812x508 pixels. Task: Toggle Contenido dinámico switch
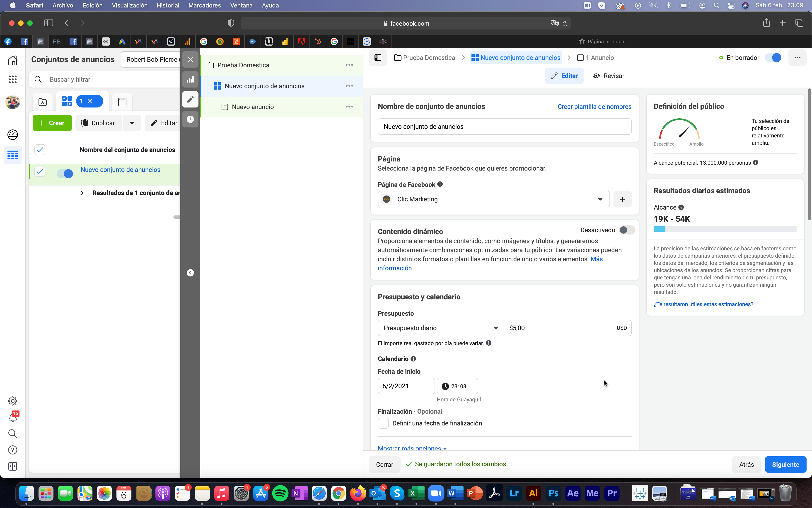click(627, 230)
